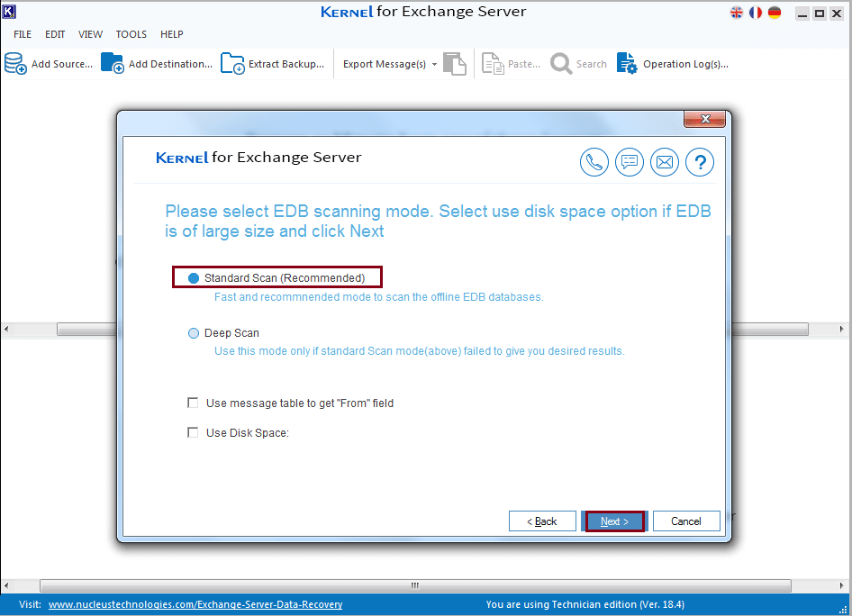Viewport: 852px width, 616px height.
Task: Click the Add Destination... toolbar label
Action: (x=170, y=64)
